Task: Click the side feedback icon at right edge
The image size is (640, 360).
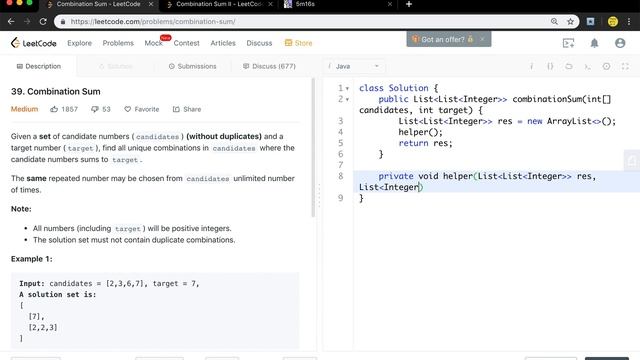Action: 632,161
